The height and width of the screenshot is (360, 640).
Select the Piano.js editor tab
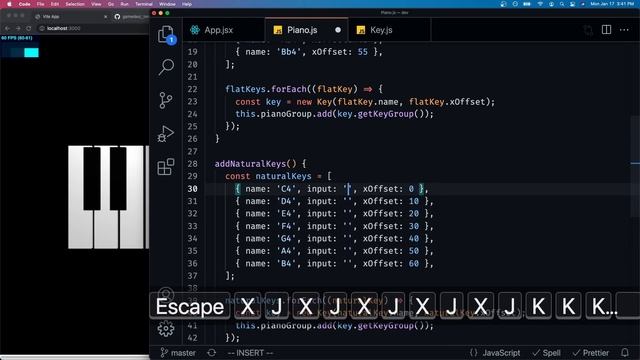coord(307,30)
